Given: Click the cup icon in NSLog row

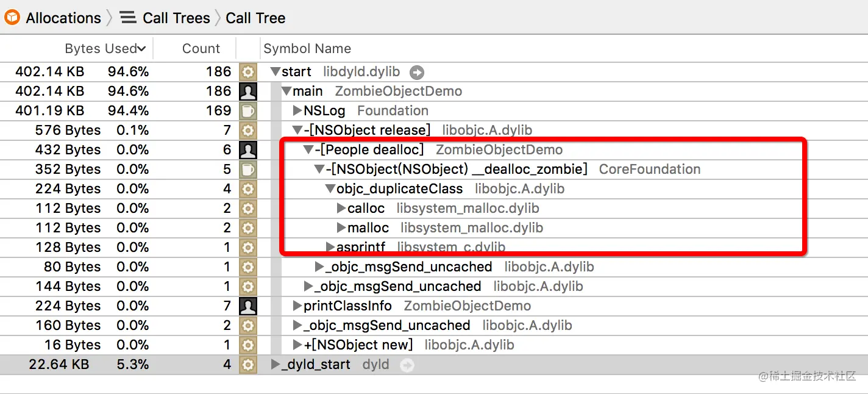Looking at the screenshot, I should (x=247, y=111).
